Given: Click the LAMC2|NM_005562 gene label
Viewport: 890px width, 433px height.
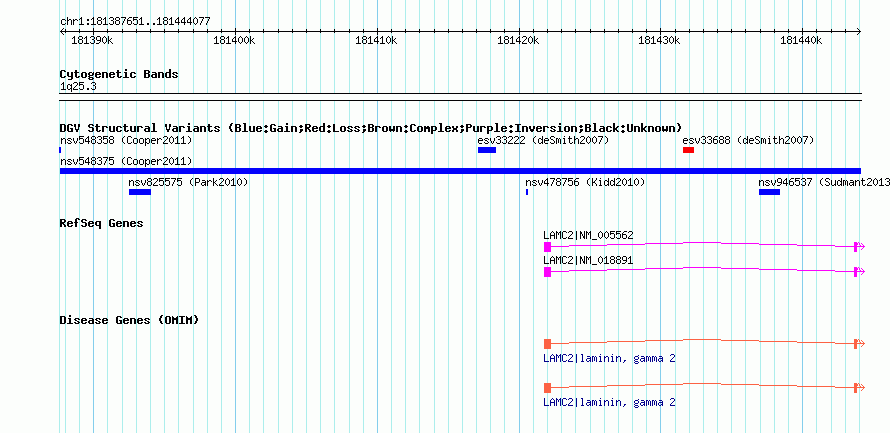Looking at the screenshot, I should (x=588, y=235).
